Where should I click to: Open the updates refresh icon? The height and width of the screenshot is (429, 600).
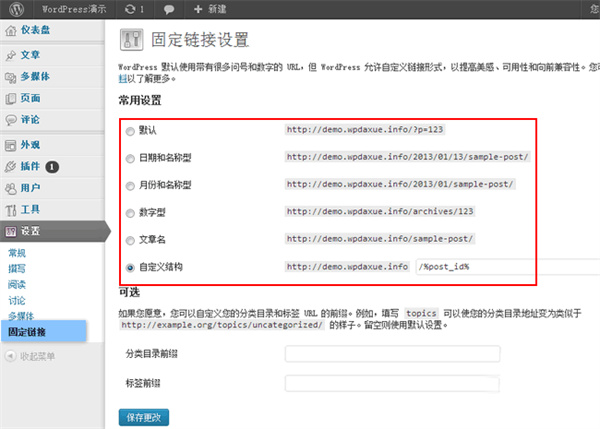[x=130, y=9]
